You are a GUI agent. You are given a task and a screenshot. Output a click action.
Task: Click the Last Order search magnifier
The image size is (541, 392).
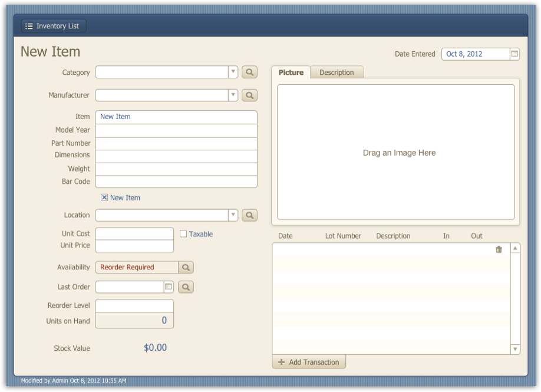tap(186, 287)
